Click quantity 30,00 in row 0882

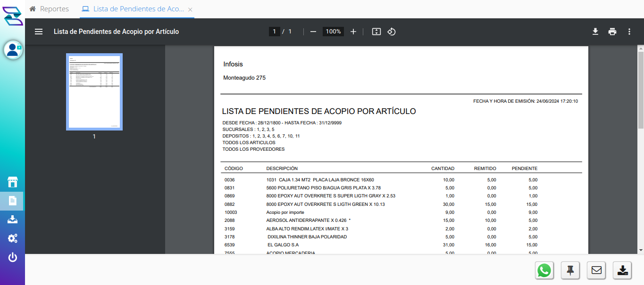449,204
